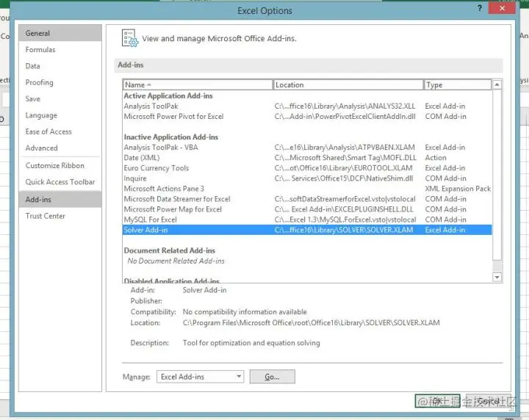Select the Solver Add-in row
529x420 pixels.
coord(307,231)
